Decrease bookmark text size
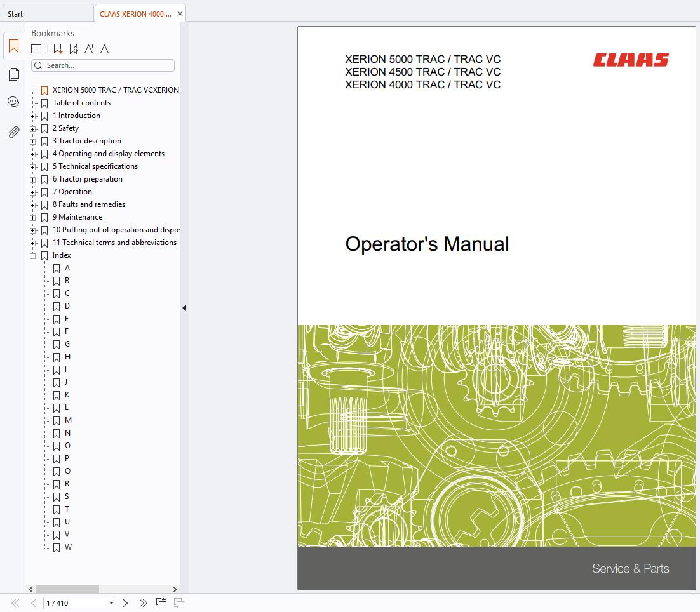The height and width of the screenshot is (612, 700). pyautogui.click(x=105, y=49)
